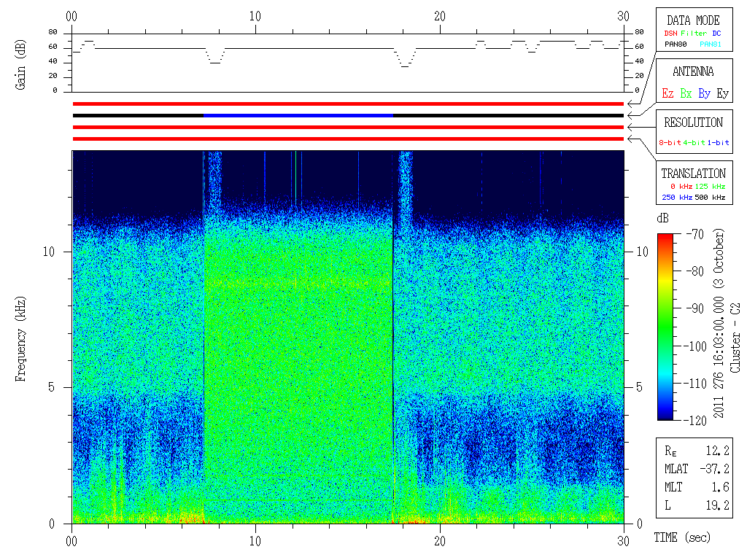Select the cyan PAN81 legend label
Image resolution: width=747 pixels, height=560 pixels.
711,44
